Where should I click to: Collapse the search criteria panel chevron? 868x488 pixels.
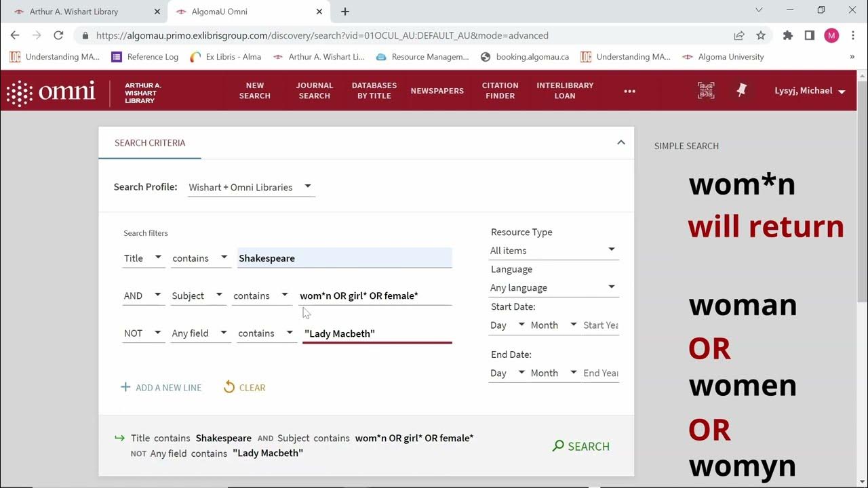click(x=620, y=142)
